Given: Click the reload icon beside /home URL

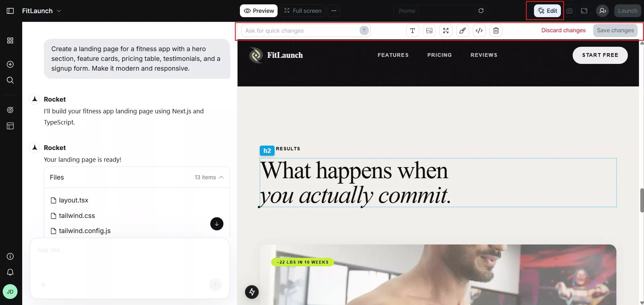Looking at the screenshot, I should [481, 11].
